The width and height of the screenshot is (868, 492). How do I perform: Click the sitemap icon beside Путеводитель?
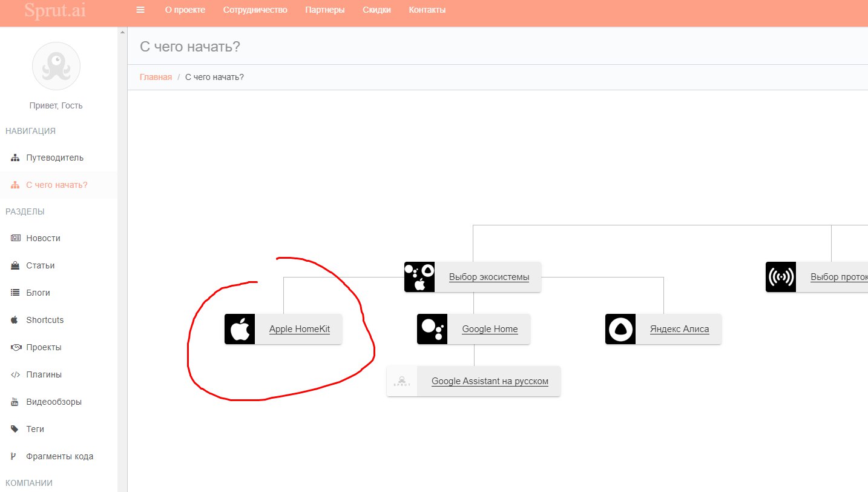(15, 158)
